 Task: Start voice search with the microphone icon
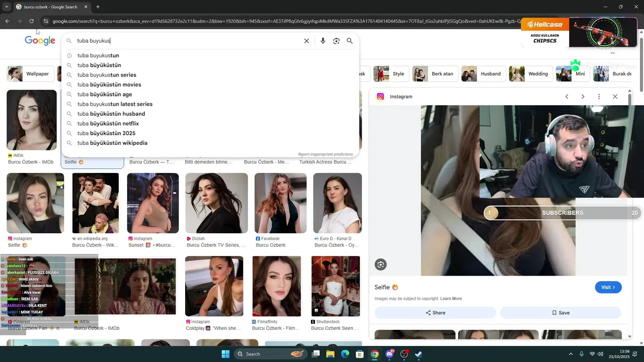coord(323,41)
